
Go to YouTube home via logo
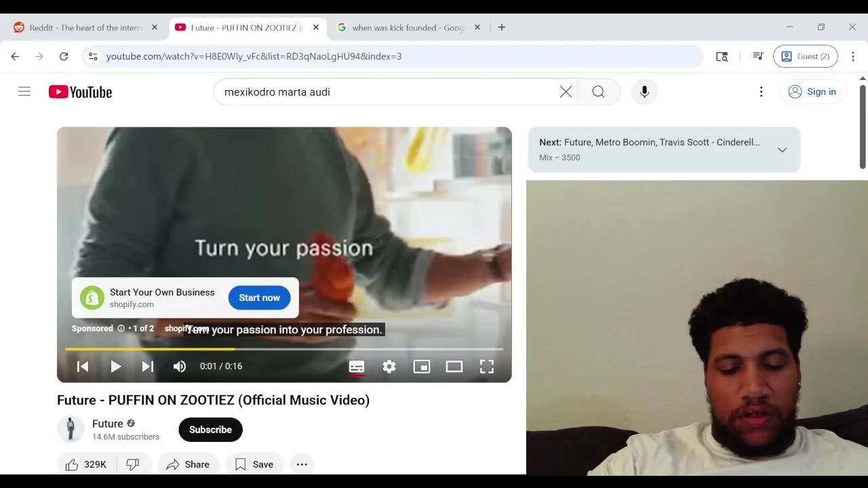[x=80, y=92]
